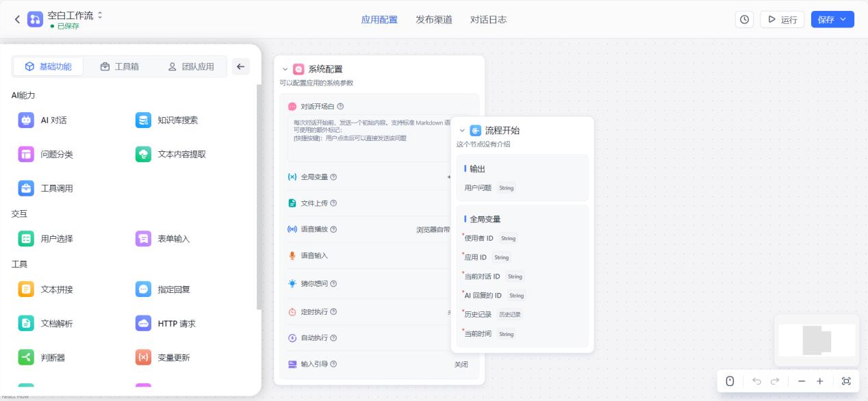Toggle mouse interaction mode in canvas toolbar

(730, 381)
